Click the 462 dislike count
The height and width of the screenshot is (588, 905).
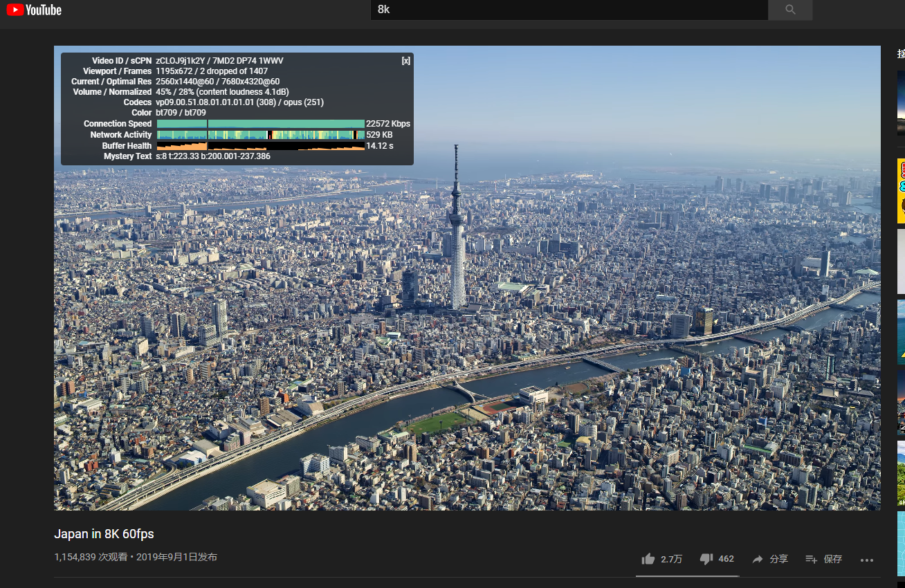click(x=726, y=559)
